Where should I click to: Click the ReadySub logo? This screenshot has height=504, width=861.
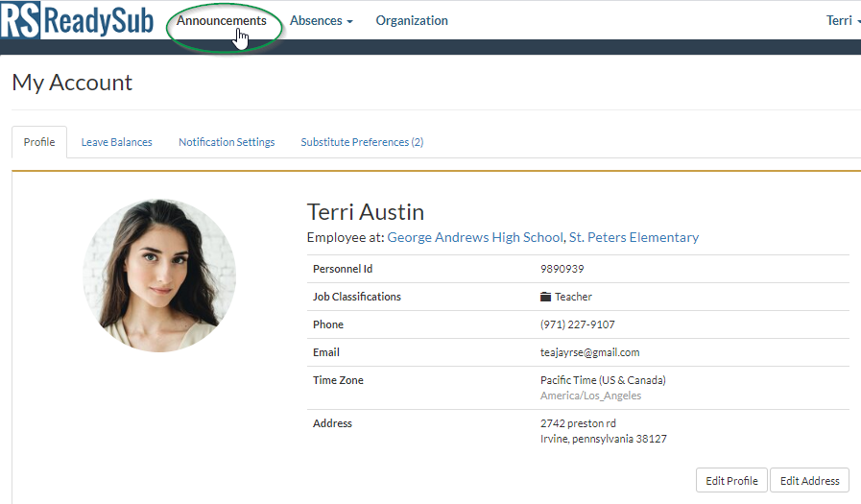click(77, 20)
